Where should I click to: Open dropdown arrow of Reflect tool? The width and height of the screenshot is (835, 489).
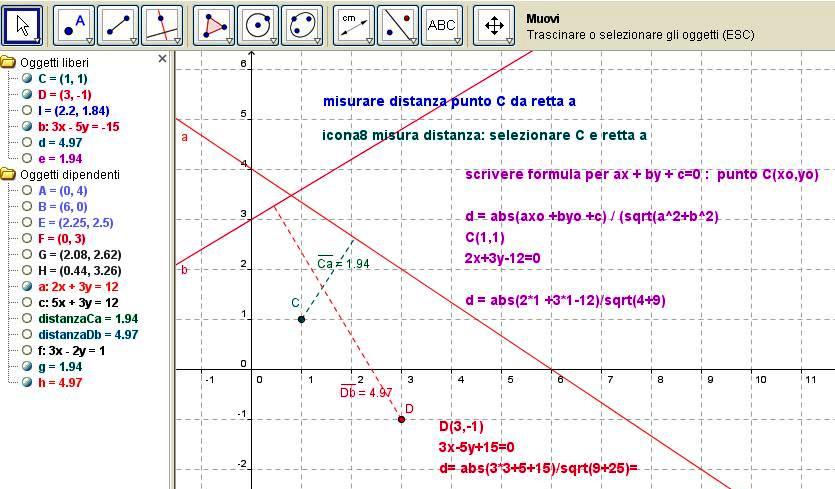coord(413,41)
